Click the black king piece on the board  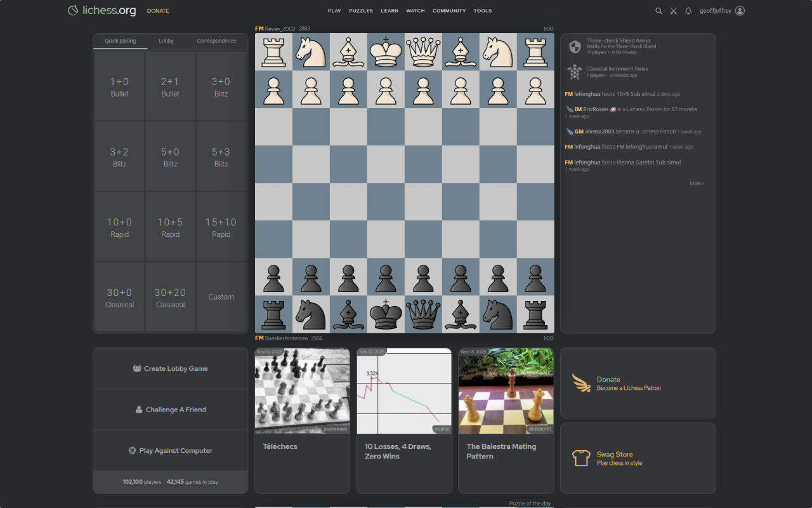(x=386, y=314)
